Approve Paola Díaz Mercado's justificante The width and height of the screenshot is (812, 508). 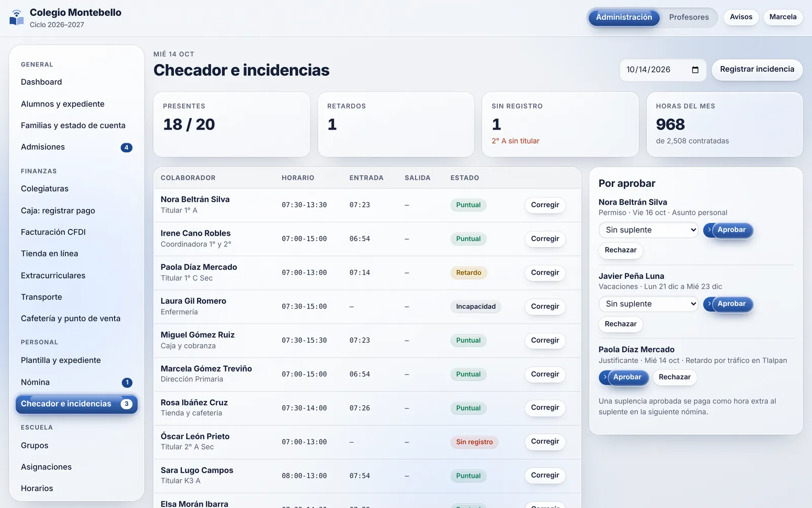click(x=623, y=377)
